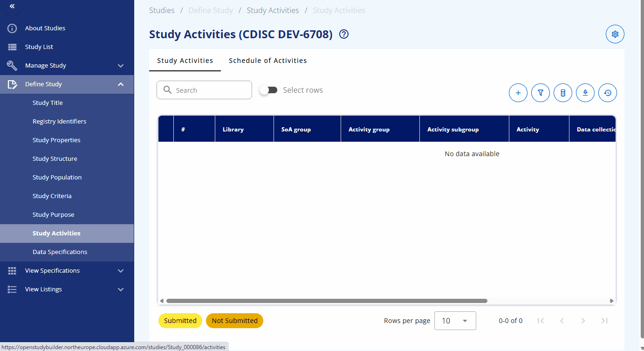
Task: Open help via the question mark icon
Action: click(x=344, y=34)
